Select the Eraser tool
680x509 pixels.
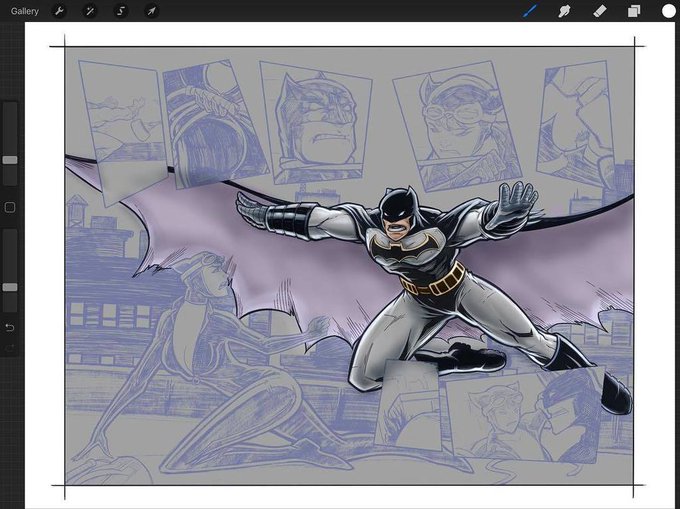click(599, 11)
